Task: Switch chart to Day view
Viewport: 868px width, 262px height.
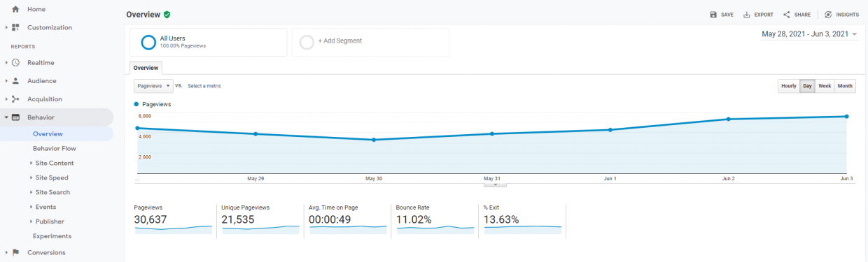Action: [x=808, y=86]
